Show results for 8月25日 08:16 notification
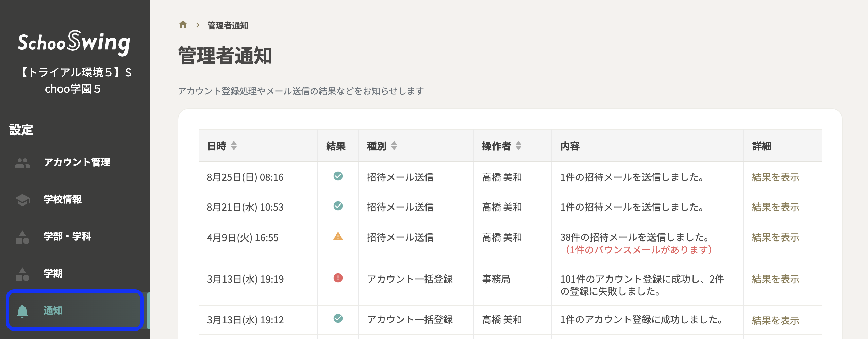This screenshot has height=339, width=868. tap(775, 177)
